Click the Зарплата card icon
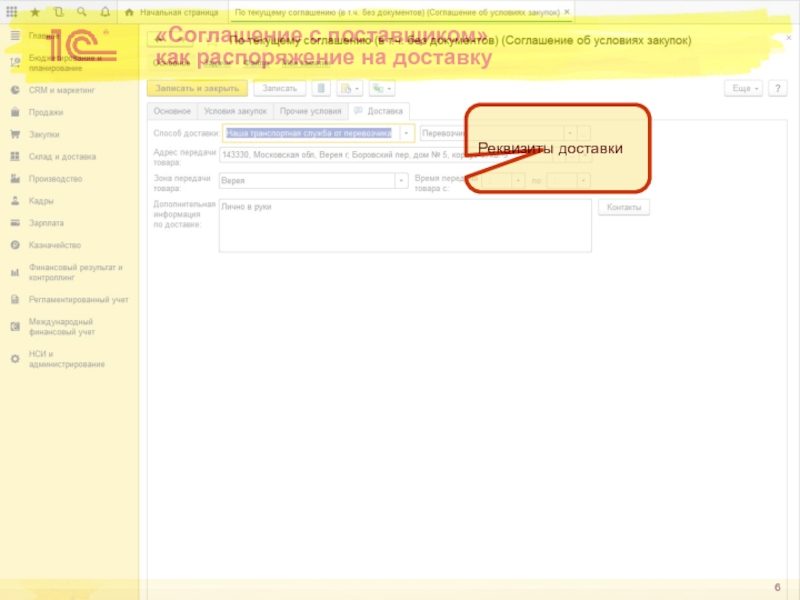 coord(15,222)
